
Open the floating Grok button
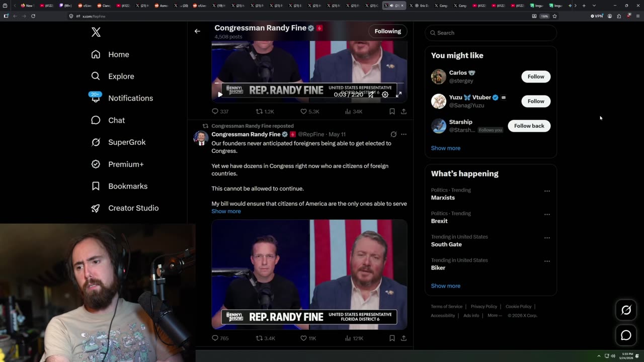click(x=626, y=310)
